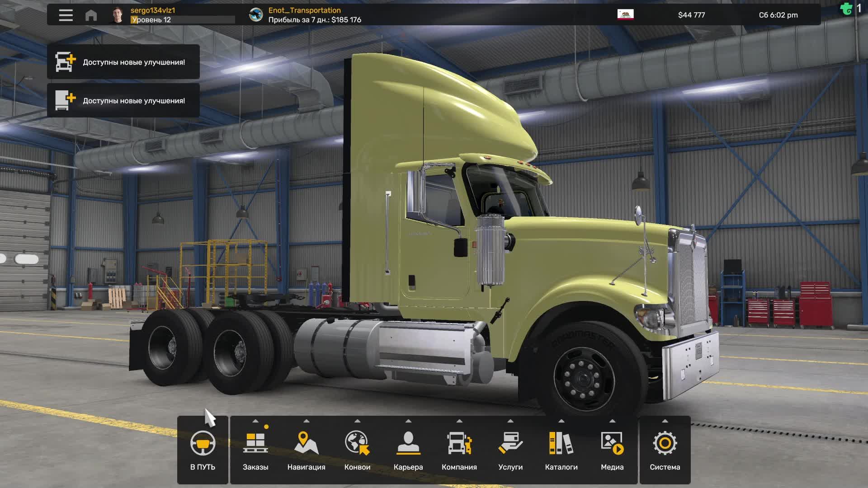
Task: Click the trailer upgrades notification banner
Action: click(123, 100)
